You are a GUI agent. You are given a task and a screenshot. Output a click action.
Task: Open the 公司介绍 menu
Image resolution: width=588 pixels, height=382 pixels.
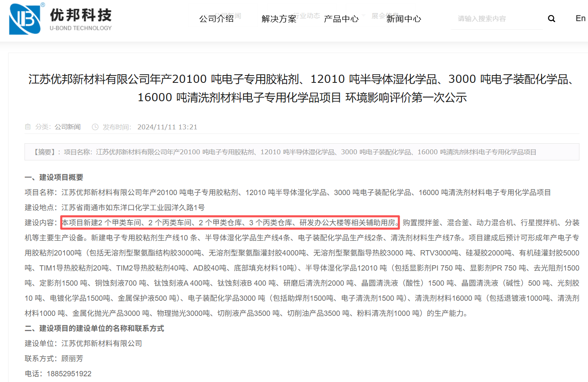pyautogui.click(x=216, y=19)
